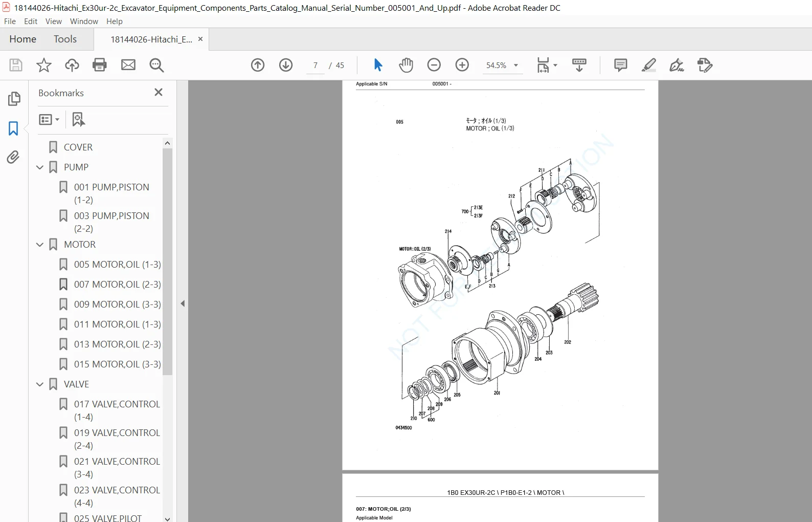Go to previous page arrow

258,65
